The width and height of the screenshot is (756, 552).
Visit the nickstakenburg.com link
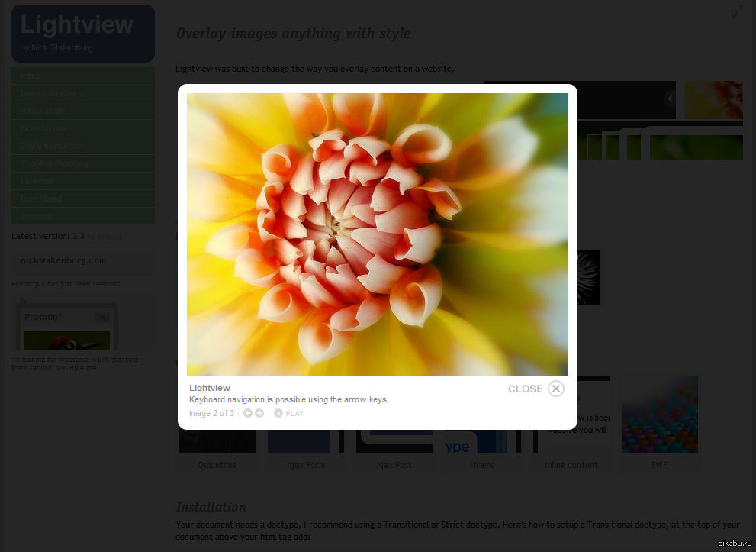pos(63,260)
